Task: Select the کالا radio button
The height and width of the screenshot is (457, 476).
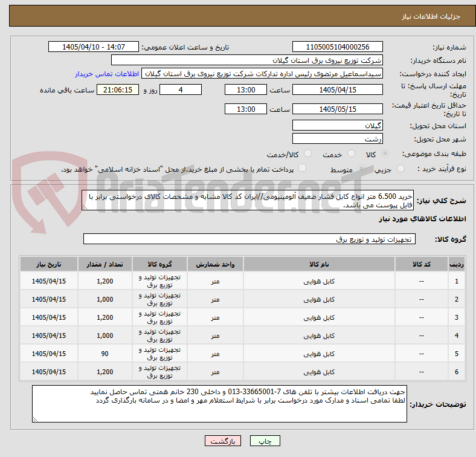Action: pos(385,154)
